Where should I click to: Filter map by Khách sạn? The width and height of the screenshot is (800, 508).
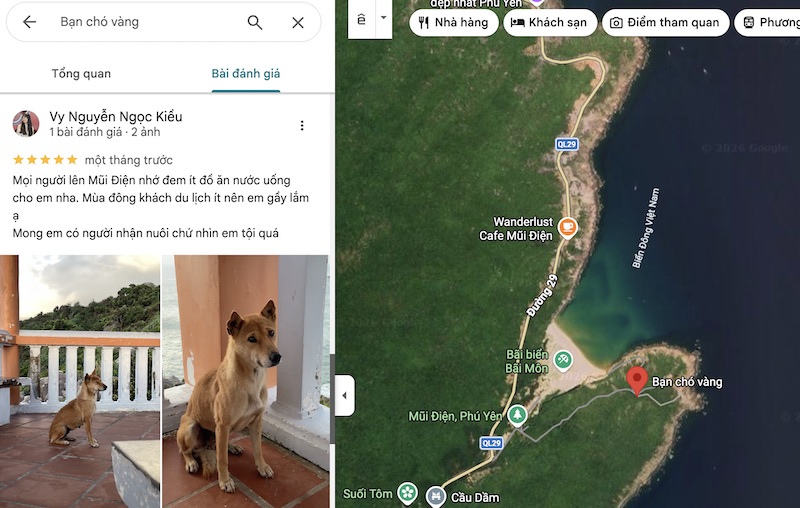click(x=550, y=22)
